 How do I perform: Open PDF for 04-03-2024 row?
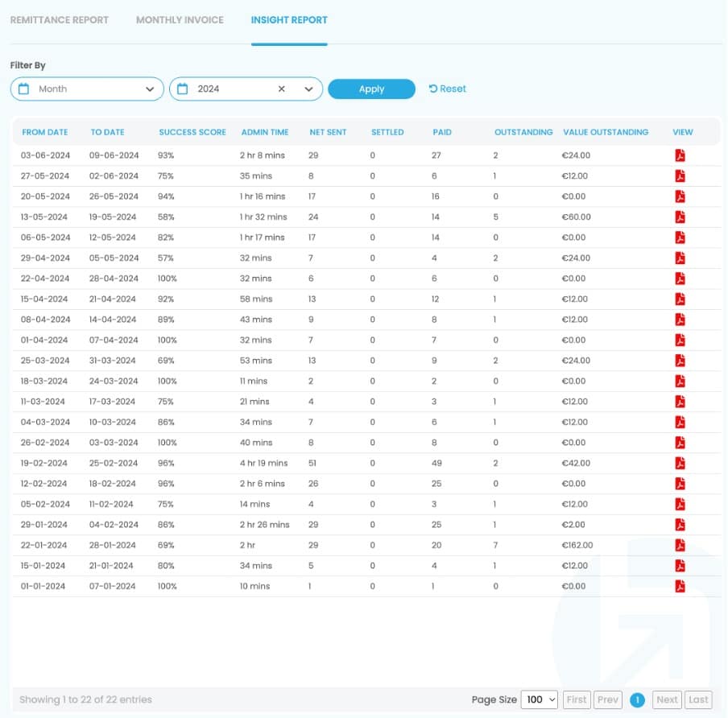tap(680, 422)
